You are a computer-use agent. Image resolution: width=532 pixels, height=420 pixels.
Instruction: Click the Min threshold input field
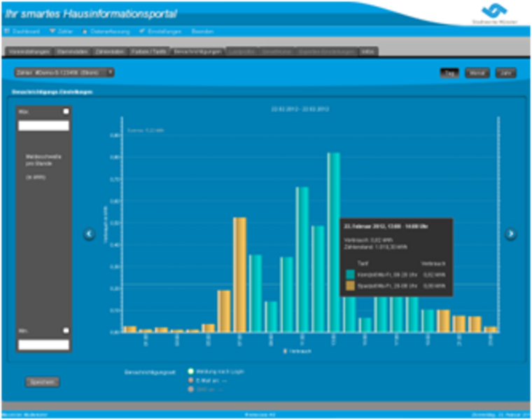point(44,344)
